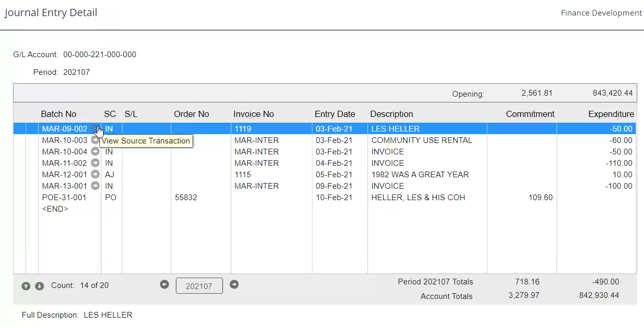Image resolution: width=644 pixels, height=327 pixels.
Task: Click arrow icon next to MAR-13-001
Action: click(x=95, y=186)
